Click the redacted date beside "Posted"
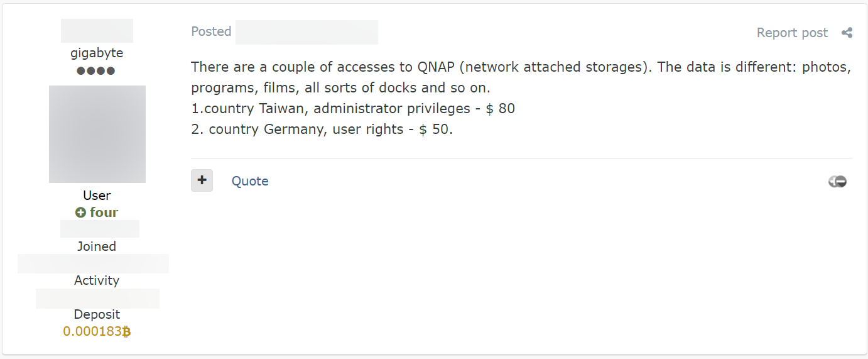The width and height of the screenshot is (868, 359). (x=307, y=32)
